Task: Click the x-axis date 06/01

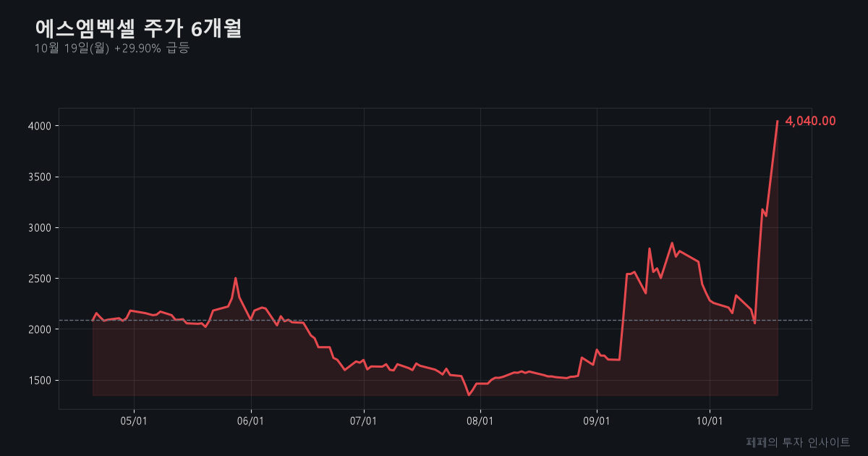Action: pyautogui.click(x=251, y=421)
